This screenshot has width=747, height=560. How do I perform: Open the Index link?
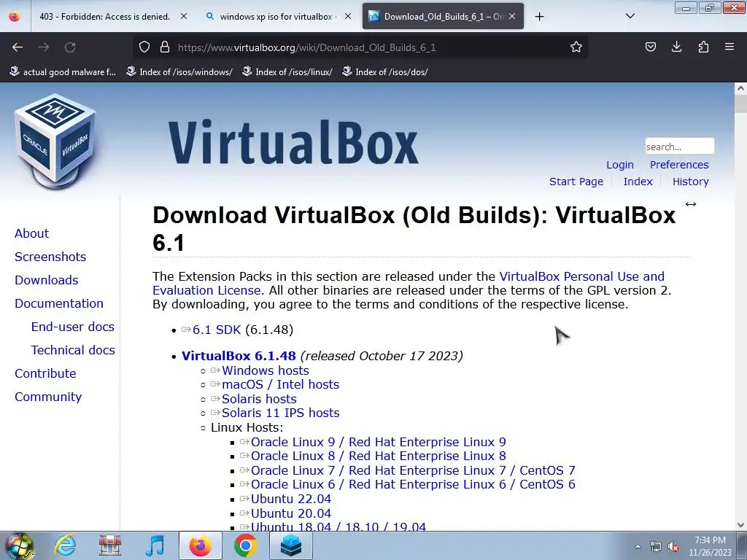coord(638,182)
